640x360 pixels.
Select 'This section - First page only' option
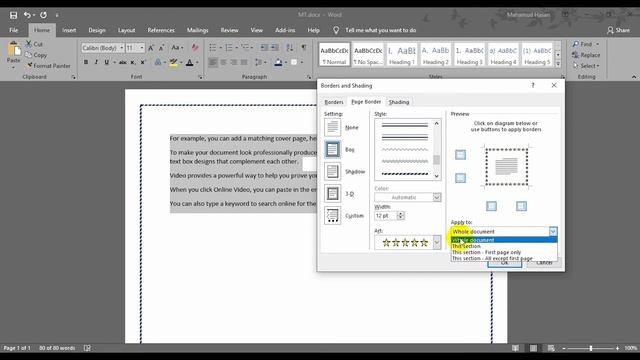(504, 252)
